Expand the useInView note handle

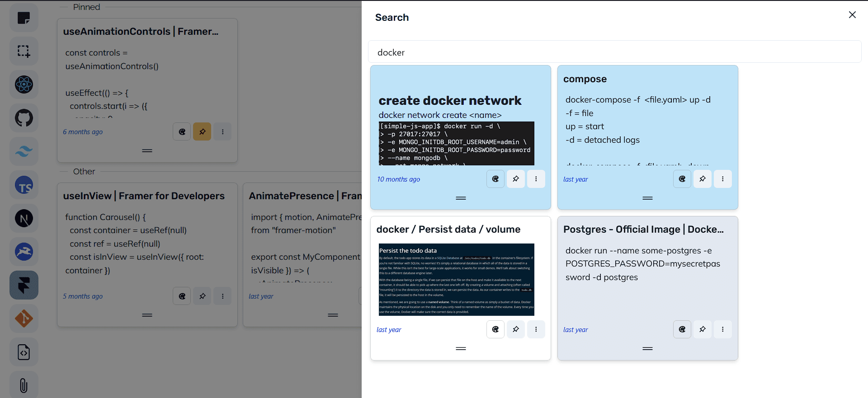[x=147, y=315]
